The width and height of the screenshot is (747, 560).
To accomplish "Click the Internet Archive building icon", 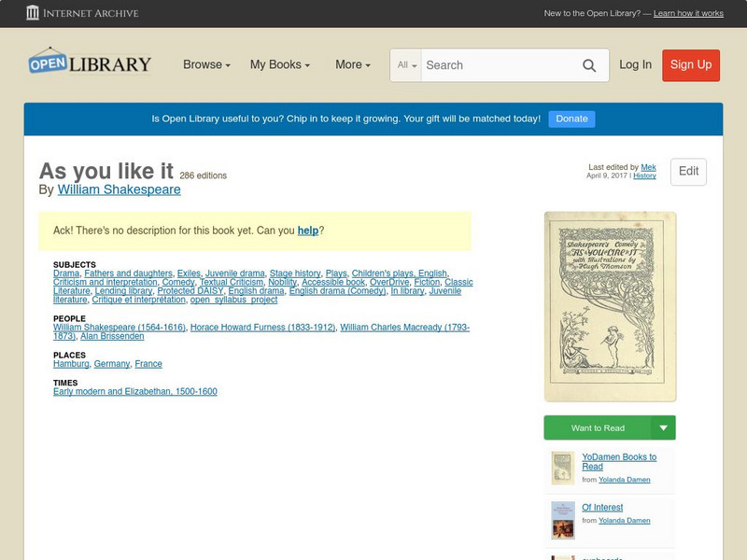I will 35,13.
